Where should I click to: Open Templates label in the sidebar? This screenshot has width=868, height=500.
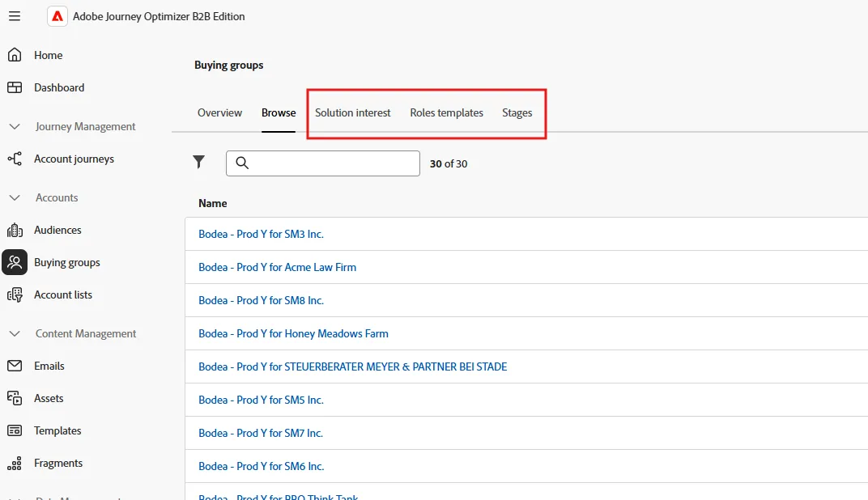pos(57,431)
